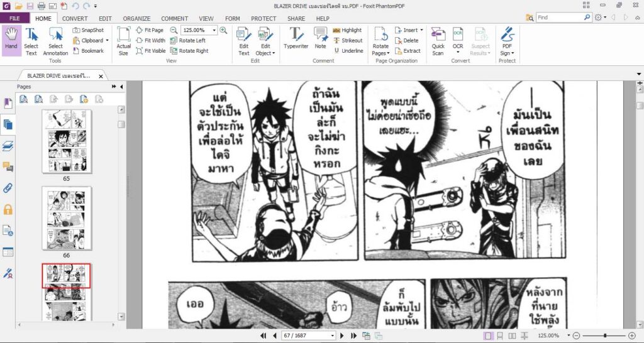Close the BLAZER DRIVE document tab
Screen dimensions: 644x343
101,76
